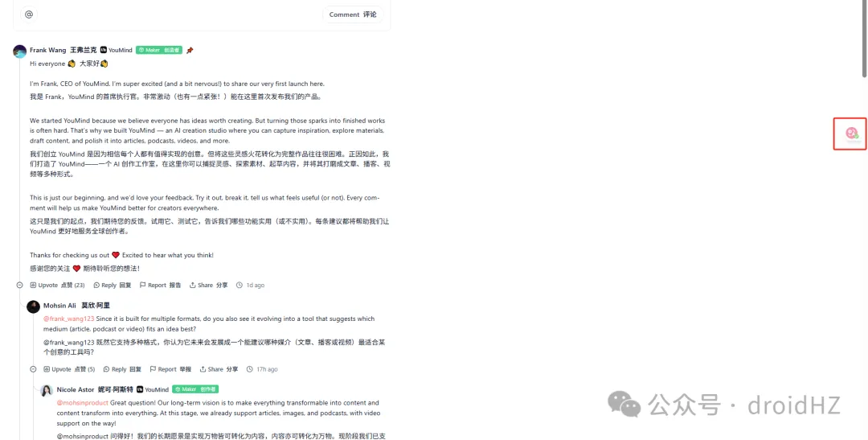This screenshot has height=440, width=868.
Task: Click the "Hi everyone" greeting text
Action: tap(47, 64)
